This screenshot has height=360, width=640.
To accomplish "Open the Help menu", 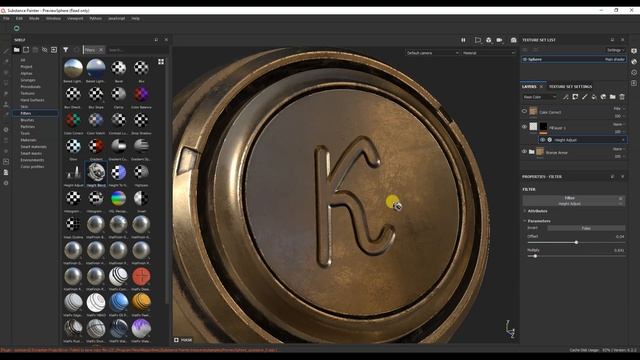I will (x=136, y=18).
